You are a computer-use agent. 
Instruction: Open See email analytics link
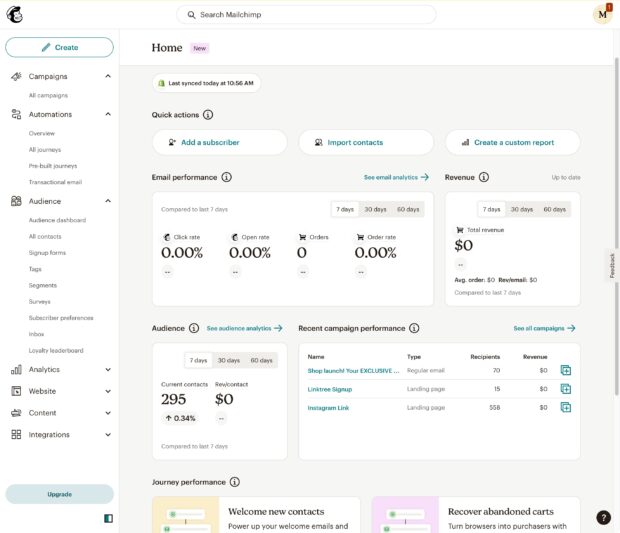click(x=396, y=177)
